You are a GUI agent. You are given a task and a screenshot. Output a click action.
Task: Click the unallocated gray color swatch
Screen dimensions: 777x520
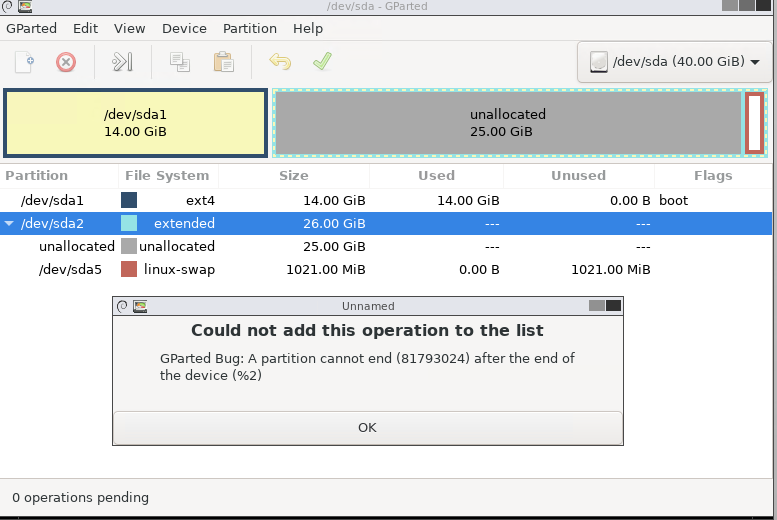(129, 246)
